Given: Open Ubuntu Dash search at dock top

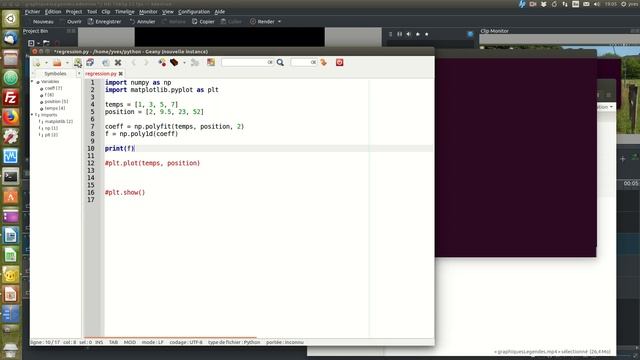Looking at the screenshot, I should pos(11,19).
